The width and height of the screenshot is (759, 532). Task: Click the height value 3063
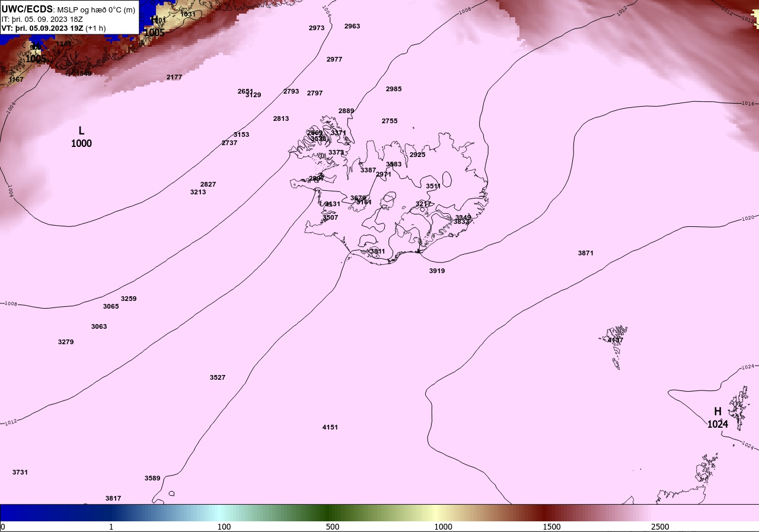(99, 326)
